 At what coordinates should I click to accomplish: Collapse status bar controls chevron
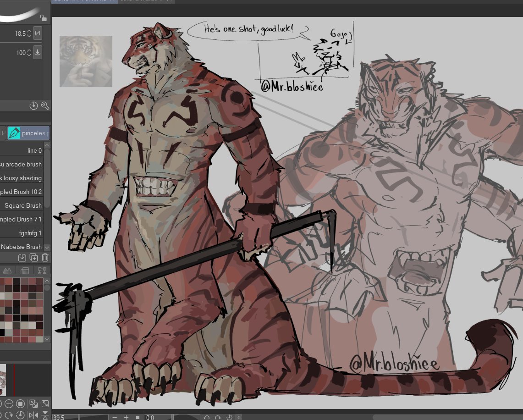pos(239,417)
